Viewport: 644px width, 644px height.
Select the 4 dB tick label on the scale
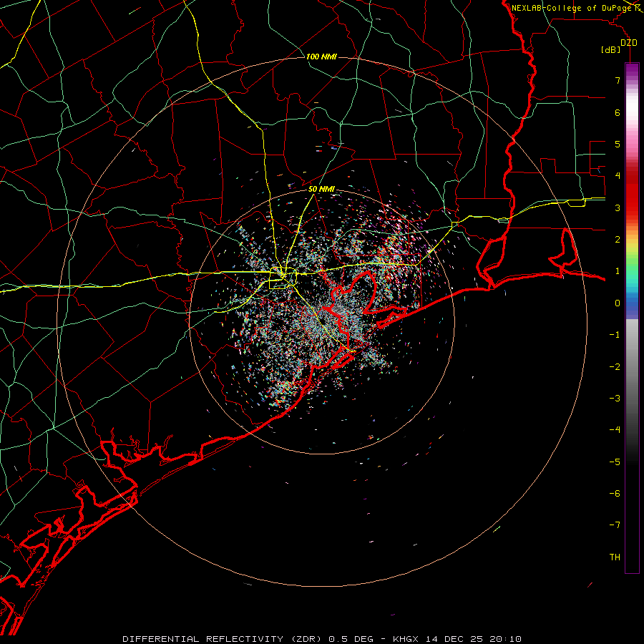(618, 176)
